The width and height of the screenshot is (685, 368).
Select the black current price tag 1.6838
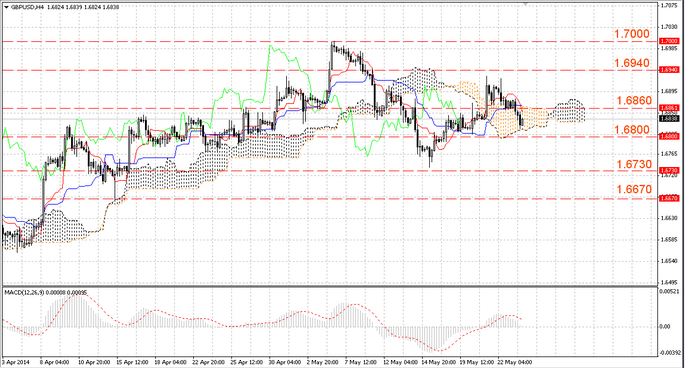[669, 118]
